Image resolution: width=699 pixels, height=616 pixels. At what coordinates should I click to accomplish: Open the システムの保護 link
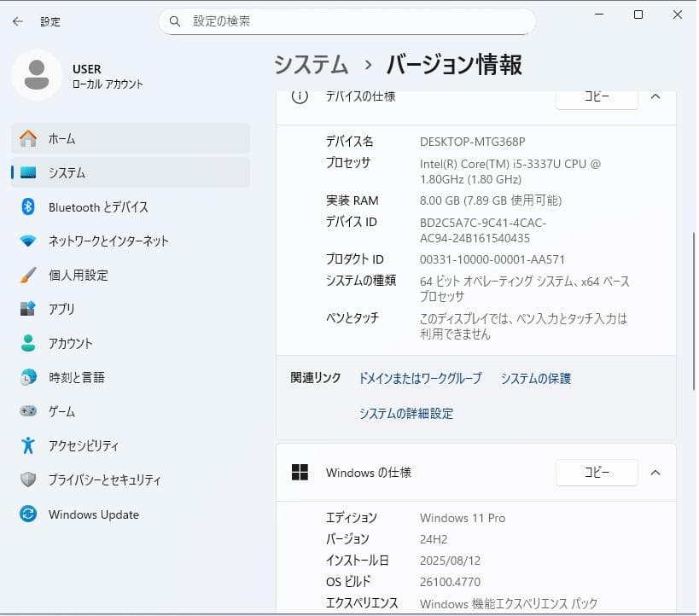[535, 378]
